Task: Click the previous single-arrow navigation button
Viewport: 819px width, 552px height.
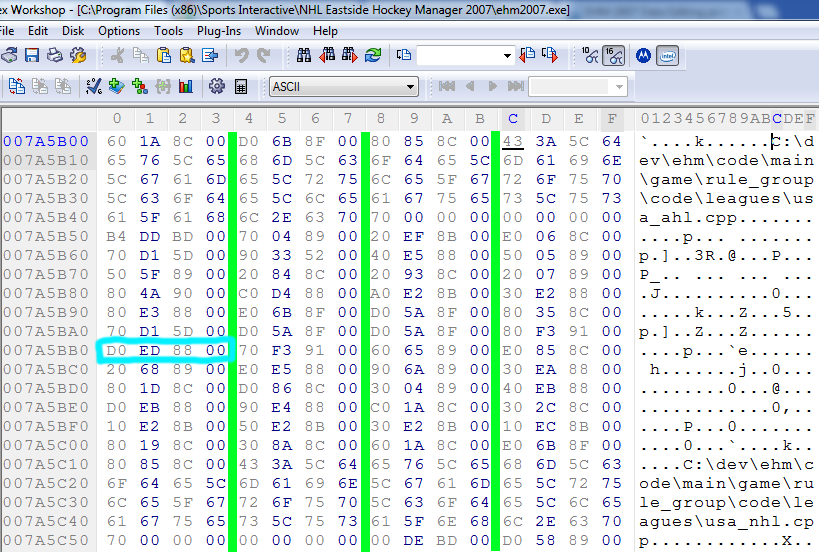Action: pyautogui.click(x=470, y=86)
